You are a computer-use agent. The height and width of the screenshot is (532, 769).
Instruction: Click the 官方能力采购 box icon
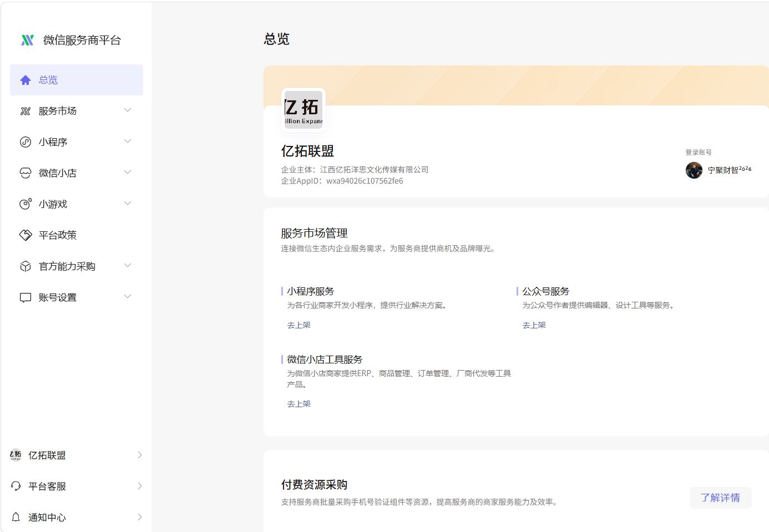tap(26, 266)
